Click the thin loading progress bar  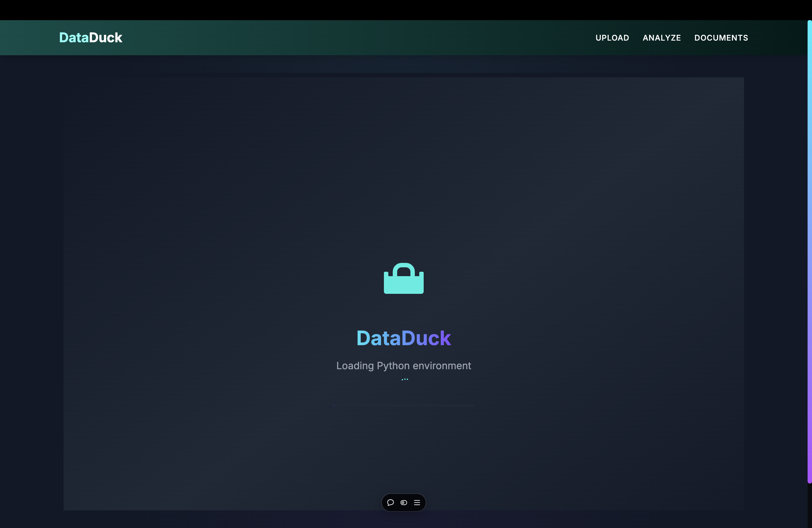click(404, 405)
